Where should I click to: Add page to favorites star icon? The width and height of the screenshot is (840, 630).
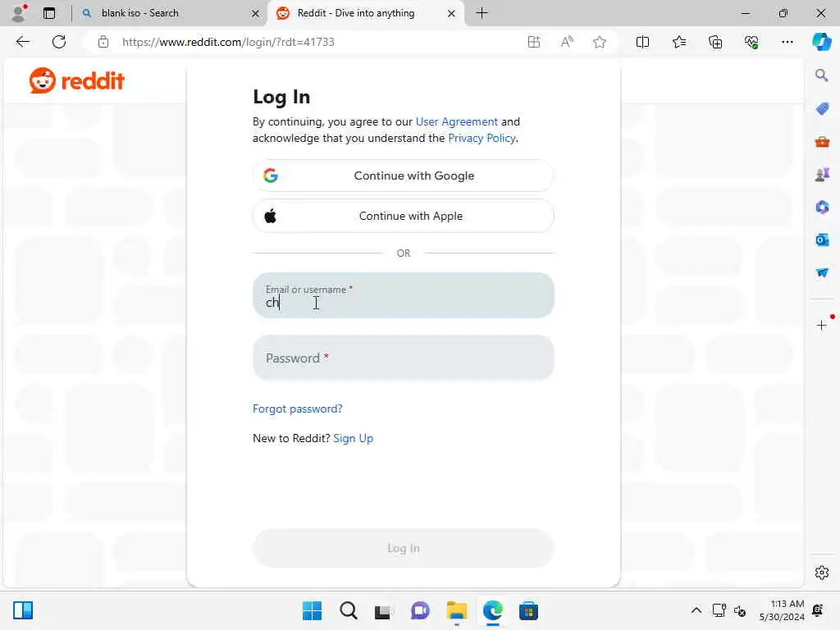click(x=600, y=42)
